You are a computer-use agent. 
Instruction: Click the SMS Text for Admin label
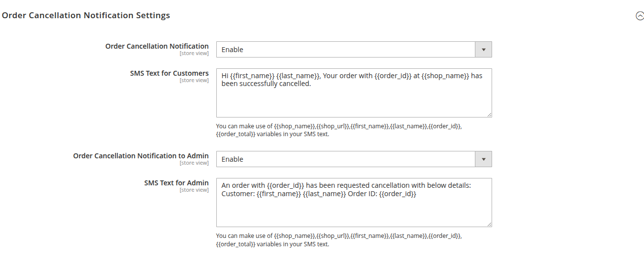[176, 182]
